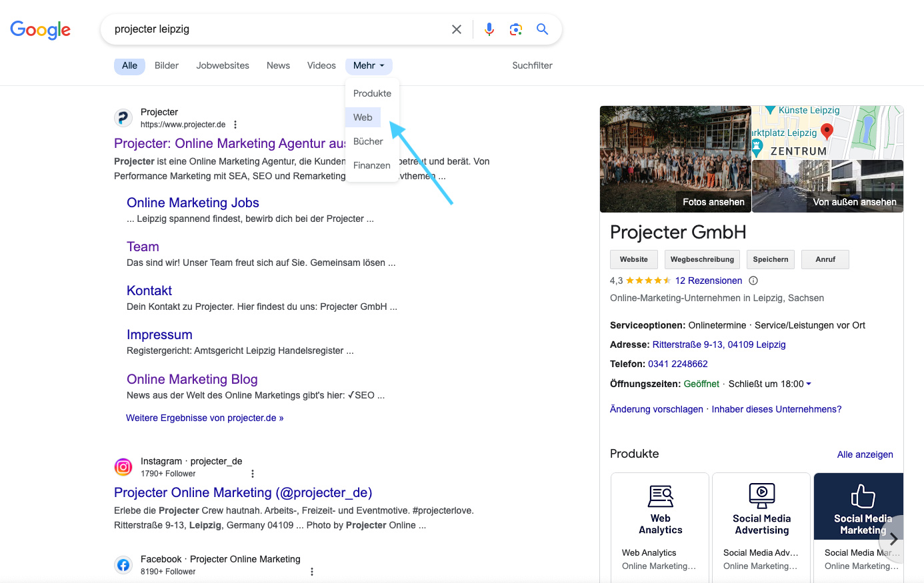
Task: Open three-dot menu of the Instagram result
Action: [x=252, y=474]
